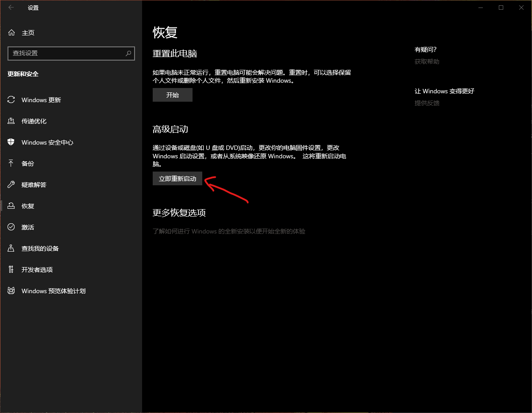Click the 传递优化 icon in the sidebar
Screen dimensions: 532x413
[x=12, y=121]
